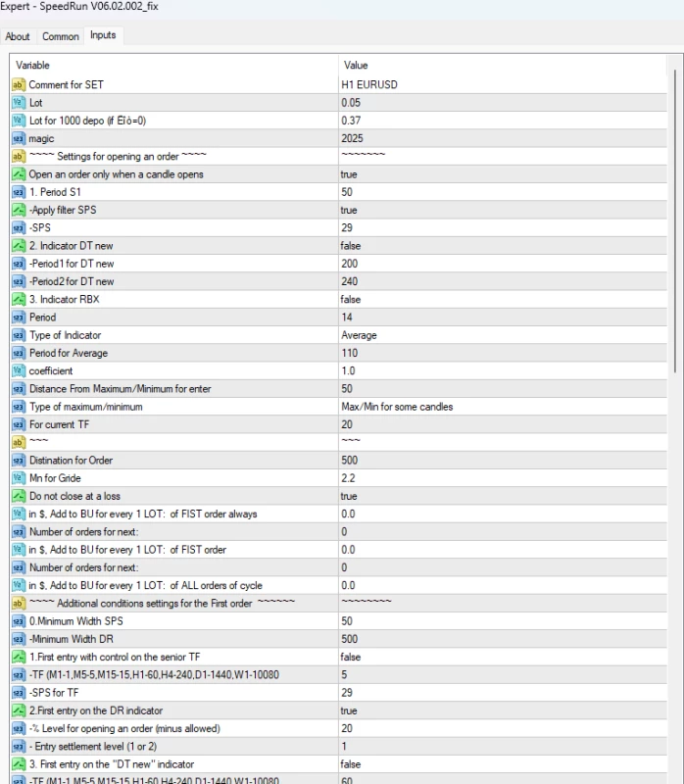Image resolution: width=684 pixels, height=784 pixels.
Task: Click the icon beside Distination for Order
Action: pos(18,461)
